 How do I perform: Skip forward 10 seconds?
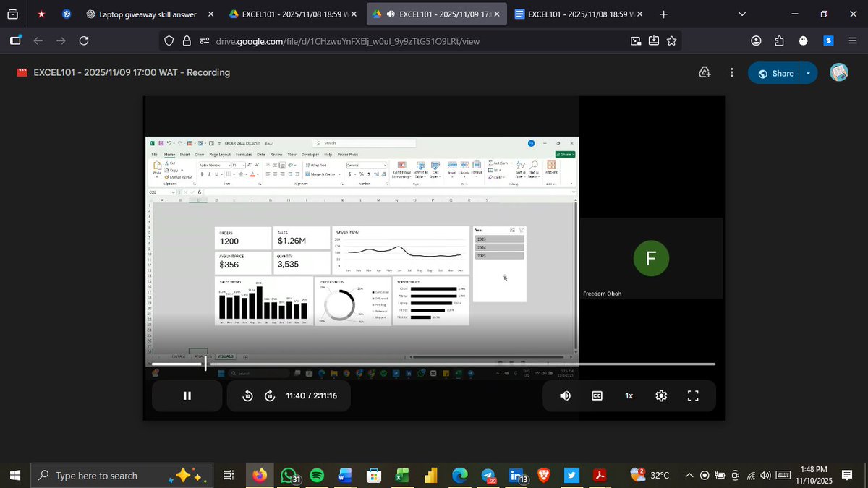[x=270, y=395]
